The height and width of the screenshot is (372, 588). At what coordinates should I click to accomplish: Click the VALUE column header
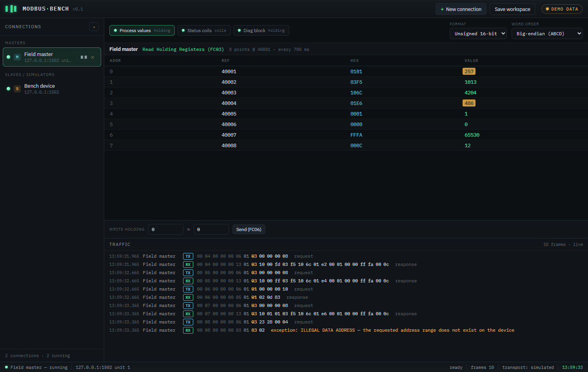coord(471,61)
